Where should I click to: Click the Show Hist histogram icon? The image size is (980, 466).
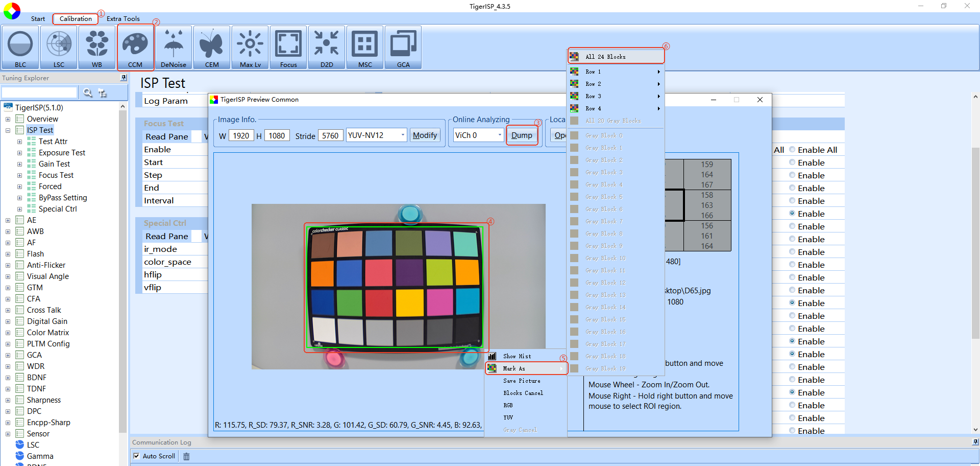492,356
